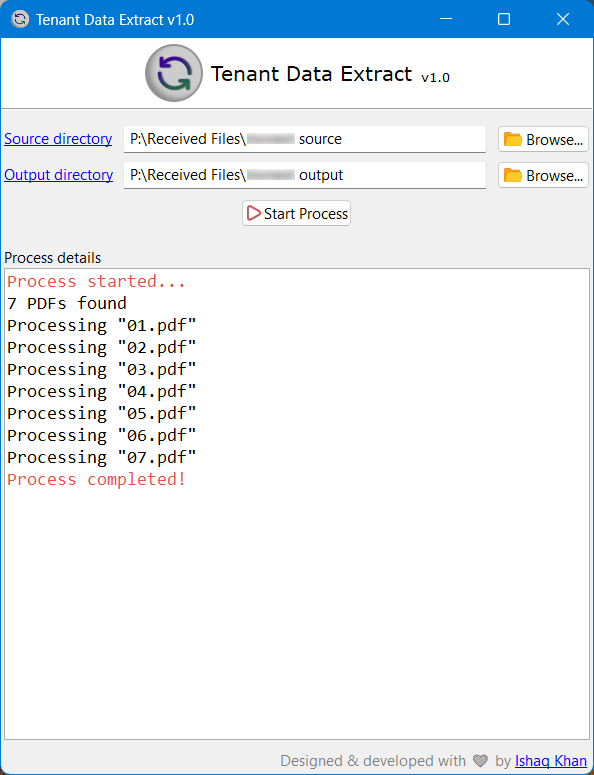The height and width of the screenshot is (775, 594).
Task: Select the "7 PDFs found" log line
Action: 67,303
